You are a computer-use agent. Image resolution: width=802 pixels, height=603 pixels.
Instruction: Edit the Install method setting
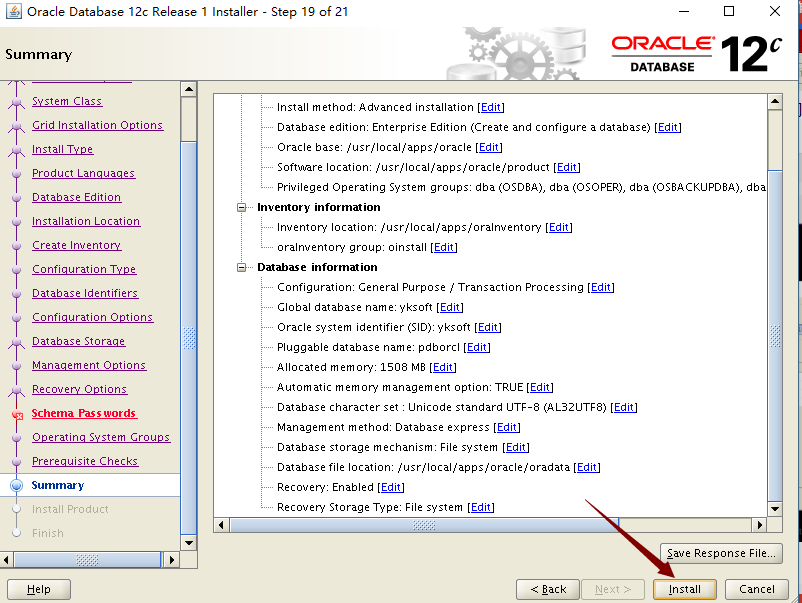[491, 107]
